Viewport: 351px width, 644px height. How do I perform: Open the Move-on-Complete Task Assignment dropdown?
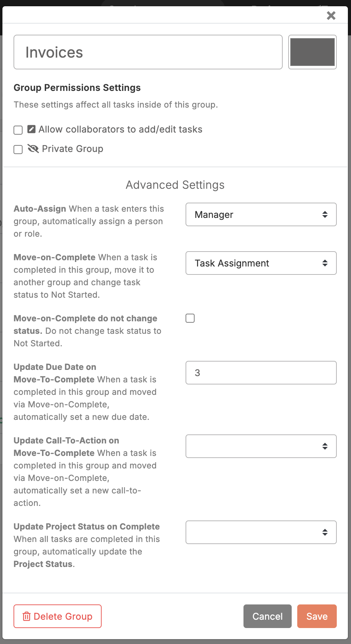[x=261, y=263]
